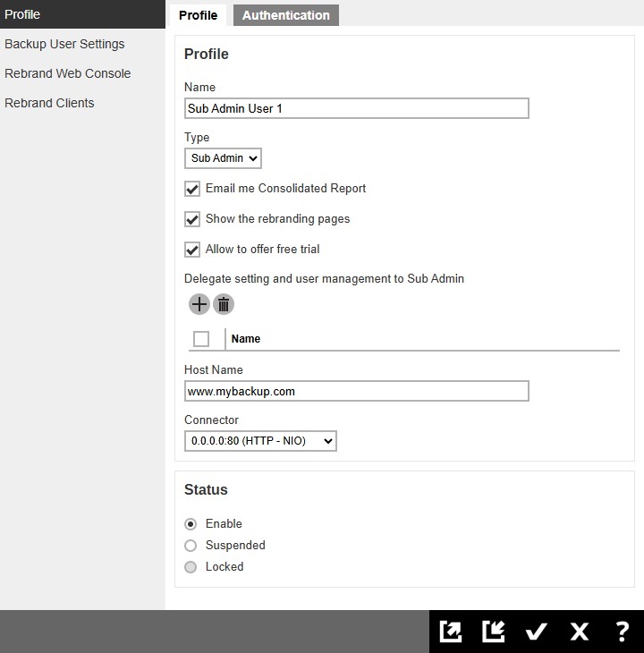Image resolution: width=644 pixels, height=653 pixels.
Task: Select the Suspended status option
Action: [191, 546]
